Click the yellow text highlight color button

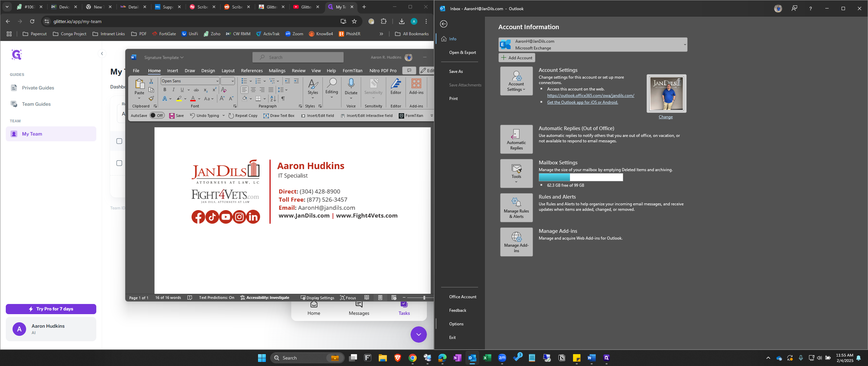click(x=179, y=99)
